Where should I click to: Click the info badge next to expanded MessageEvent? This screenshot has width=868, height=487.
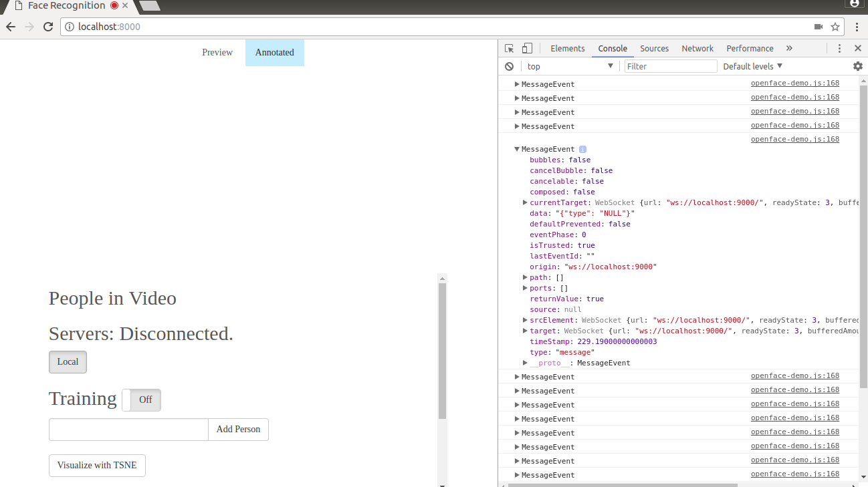click(x=582, y=148)
